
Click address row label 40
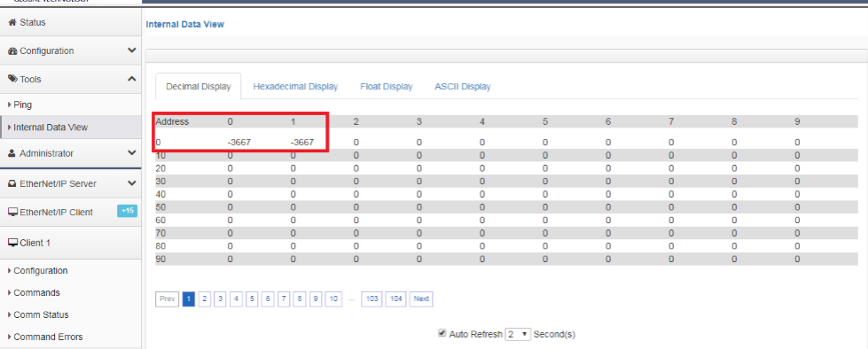[161, 194]
